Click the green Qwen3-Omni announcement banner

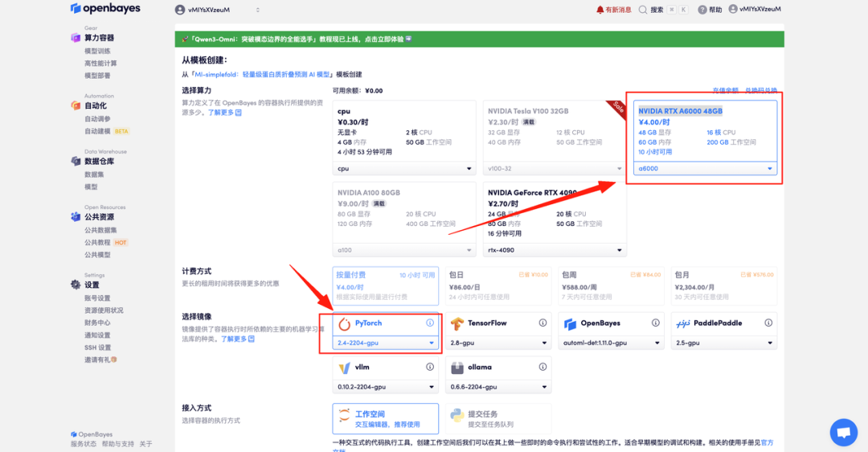click(479, 39)
